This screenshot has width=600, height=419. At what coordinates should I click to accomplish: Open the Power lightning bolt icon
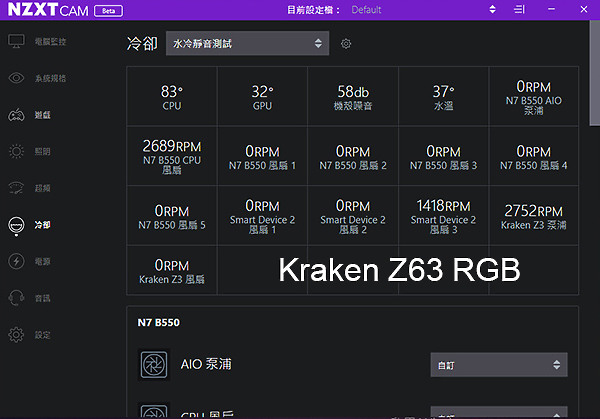coord(16,261)
